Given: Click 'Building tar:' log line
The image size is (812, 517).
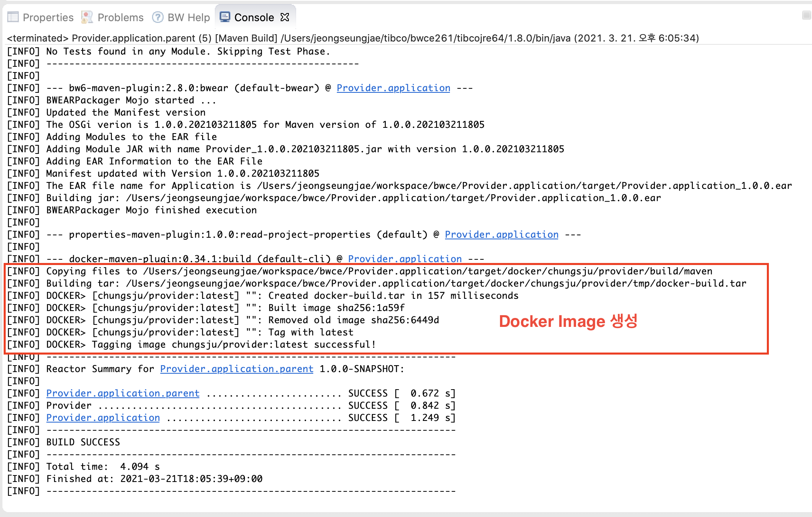Looking at the screenshot, I should 377,283.
